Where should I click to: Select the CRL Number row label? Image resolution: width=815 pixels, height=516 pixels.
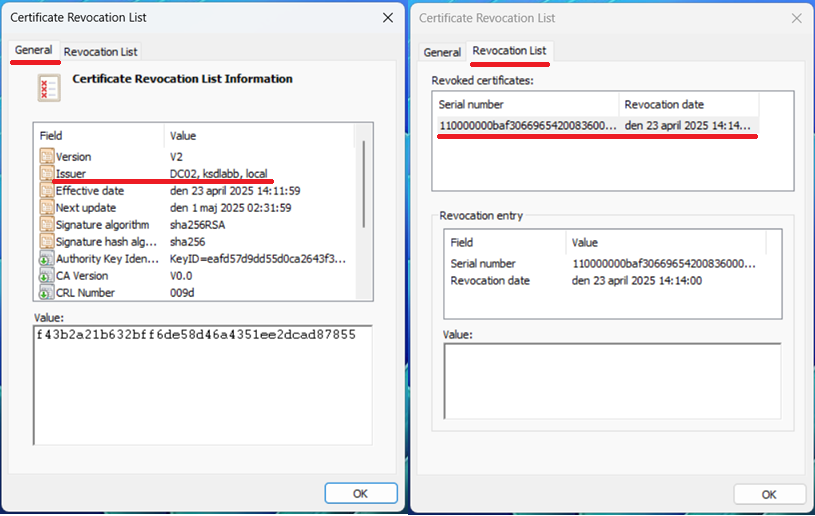tap(85, 293)
